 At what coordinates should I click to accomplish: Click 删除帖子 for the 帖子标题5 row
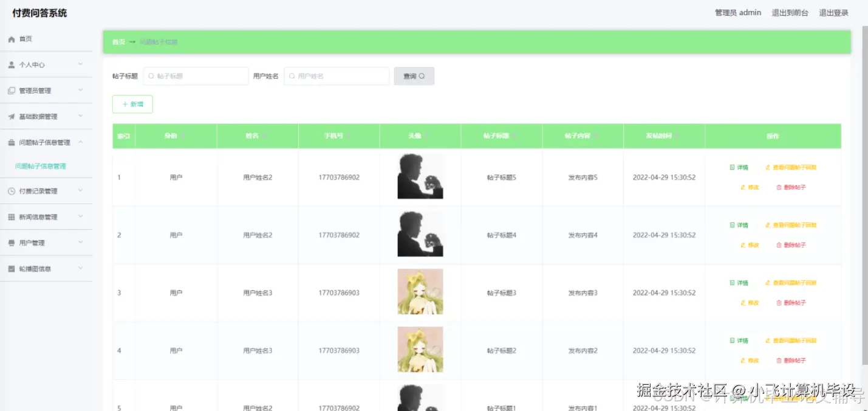click(x=791, y=187)
